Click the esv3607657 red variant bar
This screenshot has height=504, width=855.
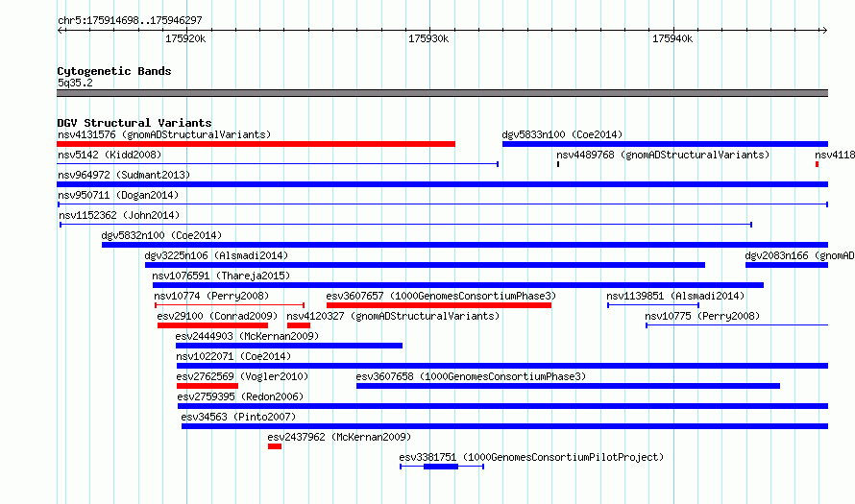pyautogui.click(x=439, y=305)
